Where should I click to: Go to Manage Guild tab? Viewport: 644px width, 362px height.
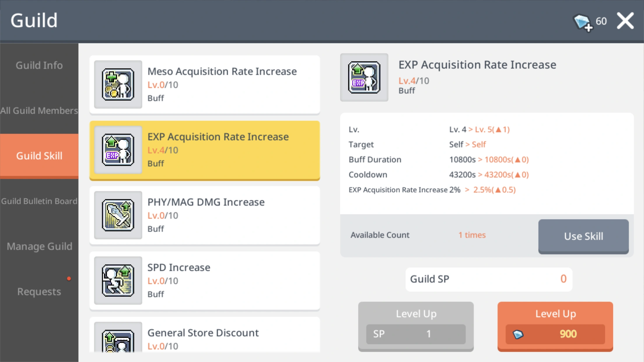[x=39, y=246]
